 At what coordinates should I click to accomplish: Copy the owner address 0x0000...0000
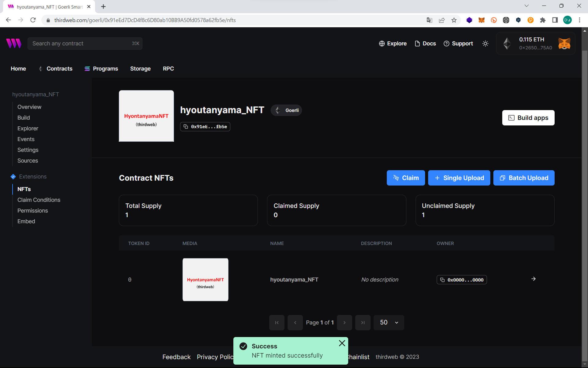pyautogui.click(x=462, y=280)
